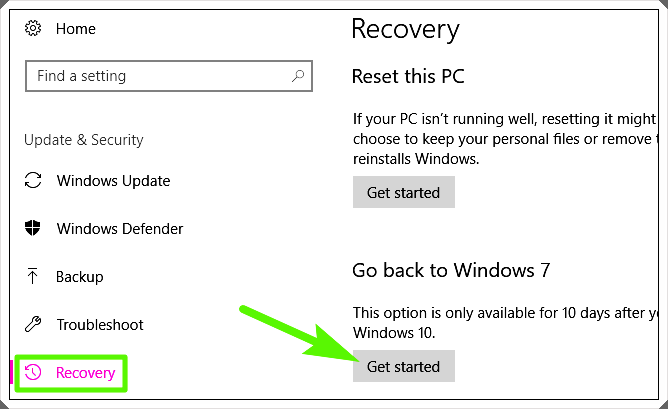
Task: Open Troubleshoot from the sidebar
Action: [x=100, y=325]
